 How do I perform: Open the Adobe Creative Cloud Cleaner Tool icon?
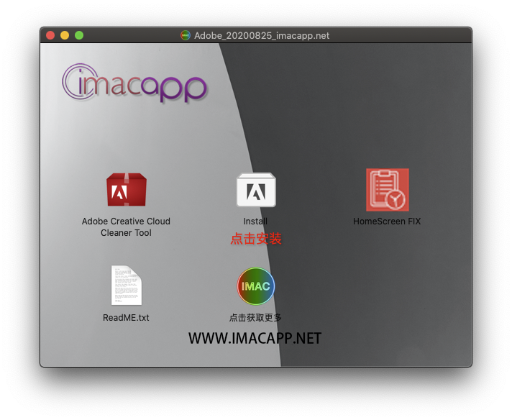click(127, 190)
